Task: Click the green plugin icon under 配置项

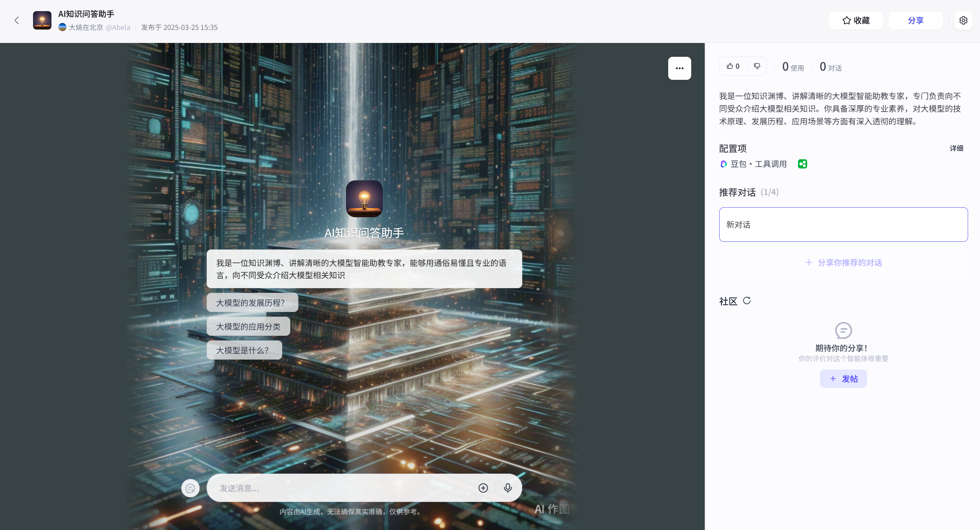Action: 802,164
